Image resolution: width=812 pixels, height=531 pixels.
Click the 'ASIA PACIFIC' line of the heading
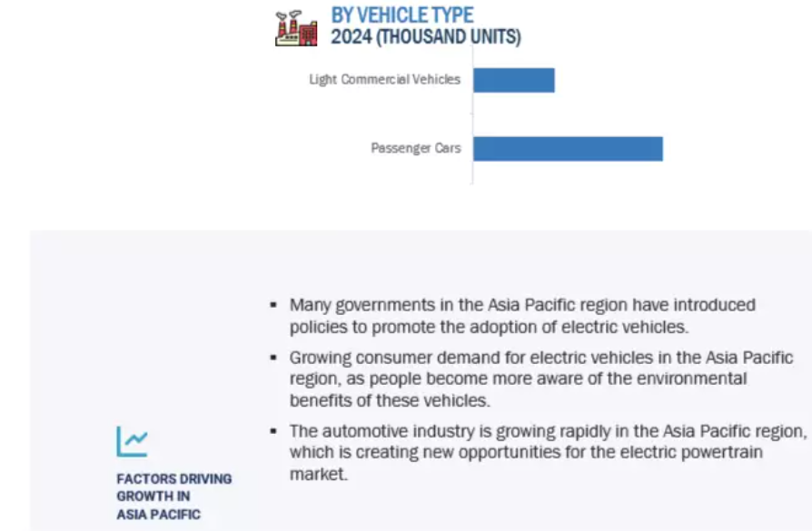(158, 515)
